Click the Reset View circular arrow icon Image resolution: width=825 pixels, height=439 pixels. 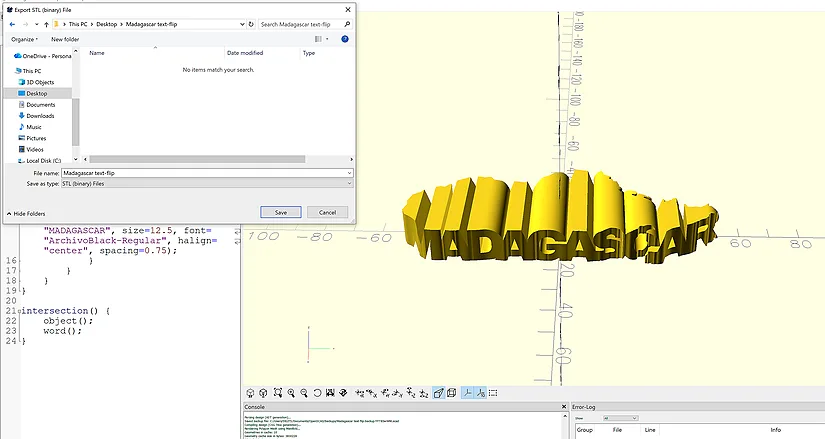[317, 393]
